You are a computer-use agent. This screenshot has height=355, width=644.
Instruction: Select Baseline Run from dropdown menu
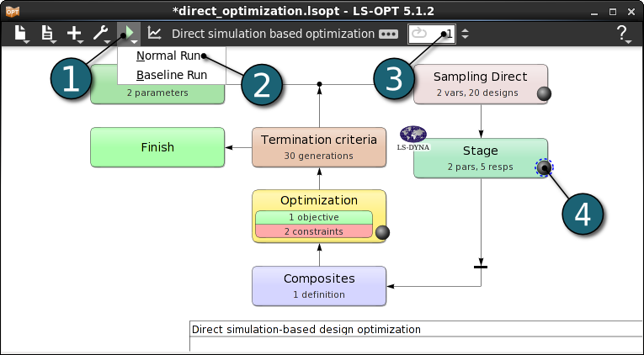pyautogui.click(x=171, y=75)
